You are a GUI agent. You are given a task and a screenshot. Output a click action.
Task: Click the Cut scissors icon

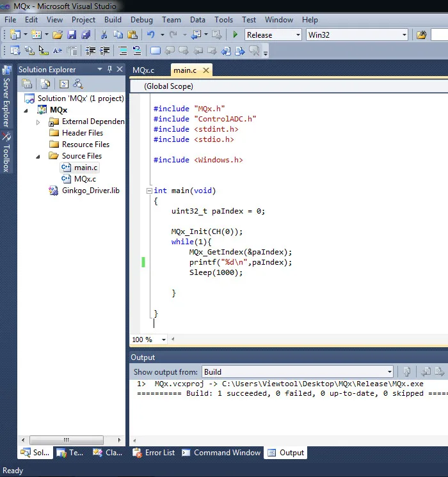(104, 35)
